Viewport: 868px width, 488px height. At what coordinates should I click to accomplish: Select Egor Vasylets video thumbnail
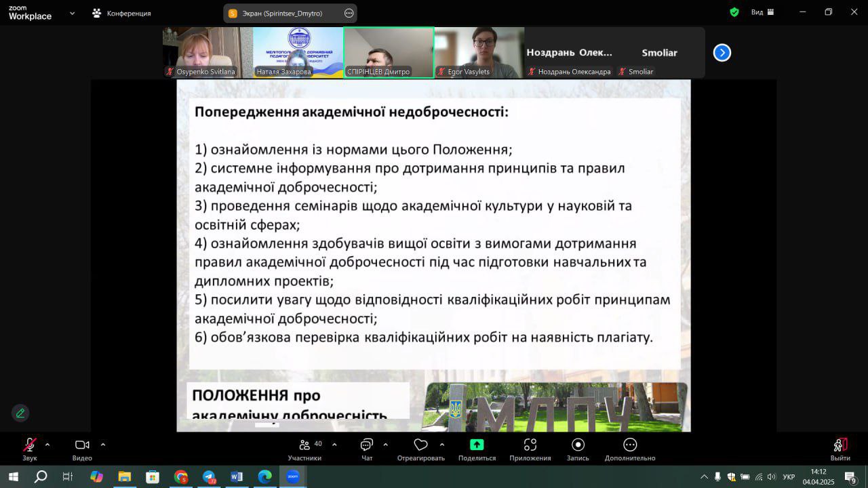[x=479, y=52]
